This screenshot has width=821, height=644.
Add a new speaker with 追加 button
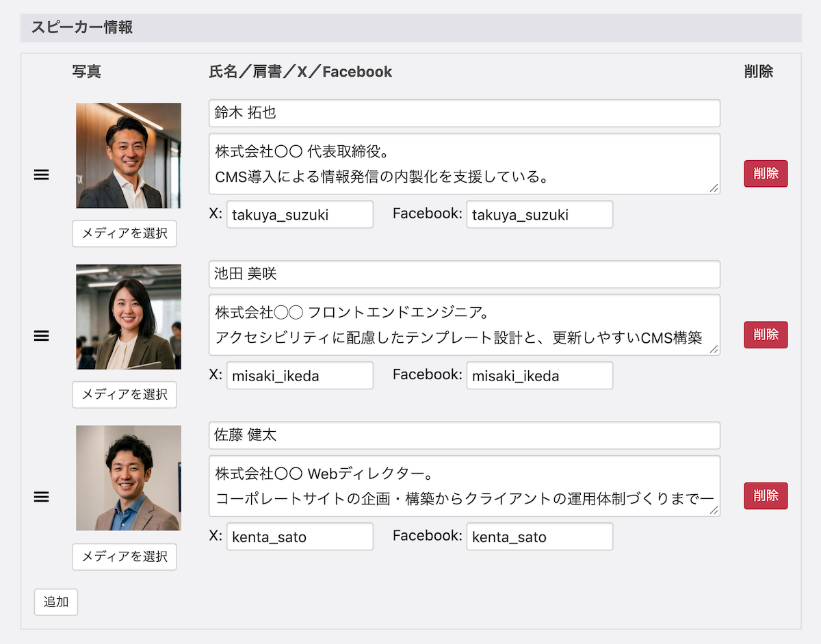[x=56, y=602]
